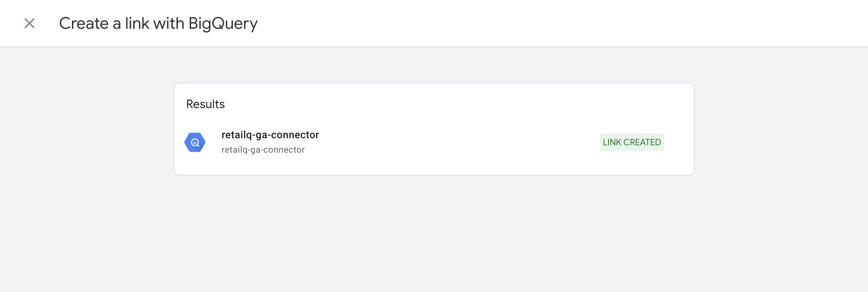The height and width of the screenshot is (292, 868).
Task: Click the close icon next to the title
Action: (29, 23)
